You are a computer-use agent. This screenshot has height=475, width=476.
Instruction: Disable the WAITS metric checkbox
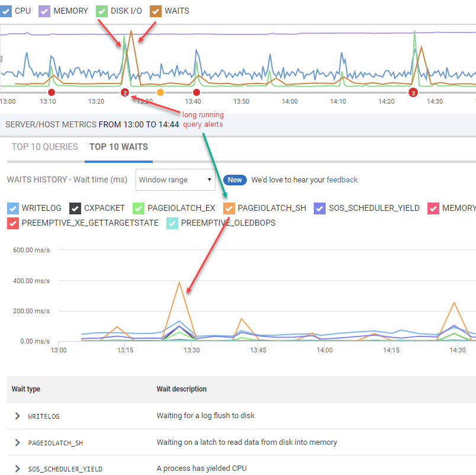click(156, 11)
